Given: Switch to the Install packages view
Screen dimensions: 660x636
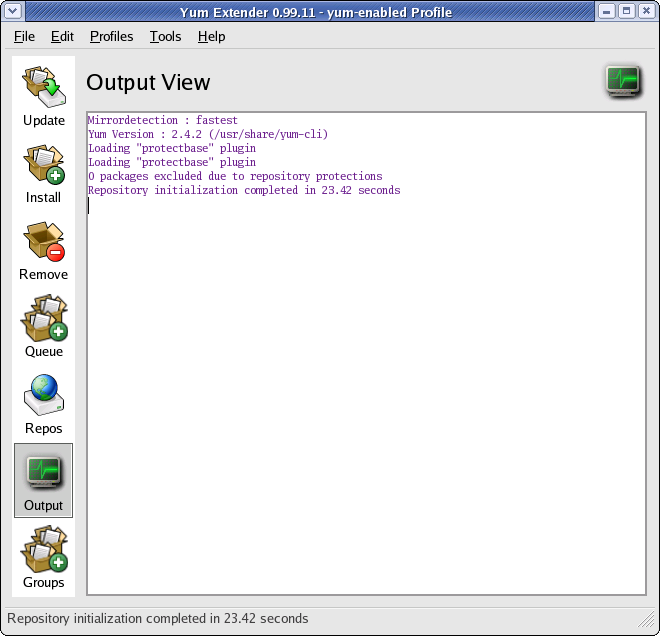Looking at the screenshot, I should (44, 173).
